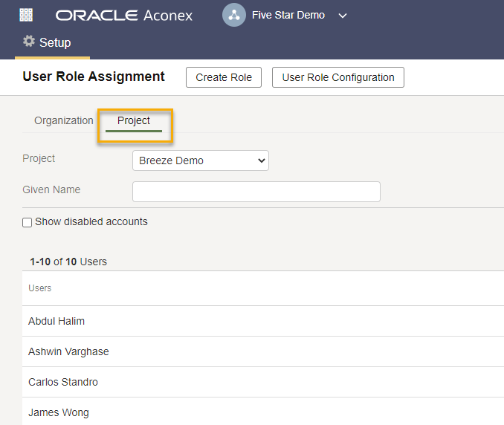Select user Ashwin Varghase row
Screen dimensions: 504x425
tap(68, 351)
